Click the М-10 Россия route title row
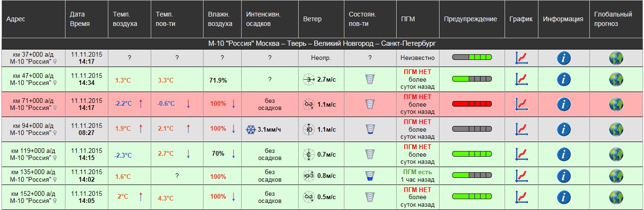Screen dimensions: 644x210 [322, 43]
